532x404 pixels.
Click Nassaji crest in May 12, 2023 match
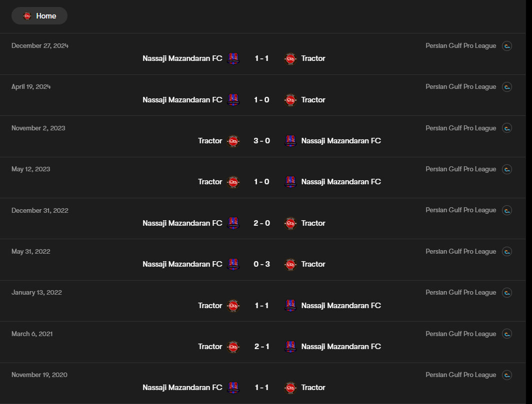click(290, 182)
